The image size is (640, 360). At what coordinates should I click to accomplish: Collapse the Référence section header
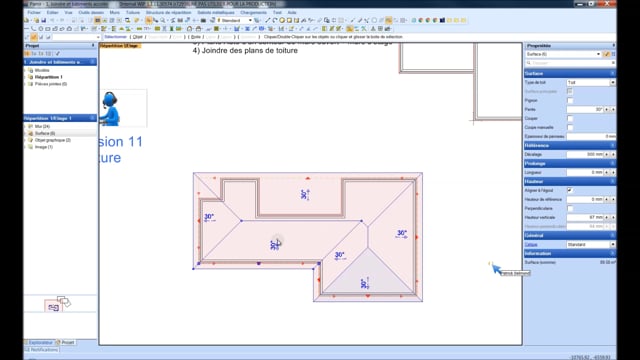pyautogui.click(x=612, y=146)
